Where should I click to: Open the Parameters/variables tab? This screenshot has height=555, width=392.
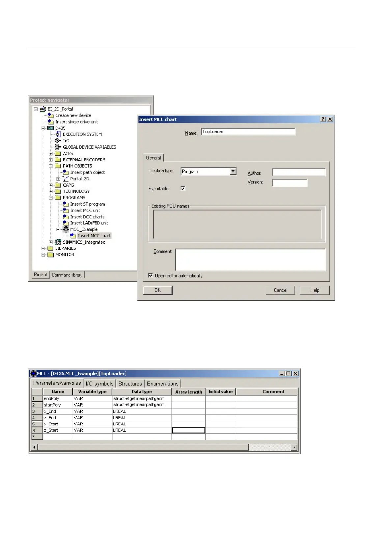(x=57, y=383)
